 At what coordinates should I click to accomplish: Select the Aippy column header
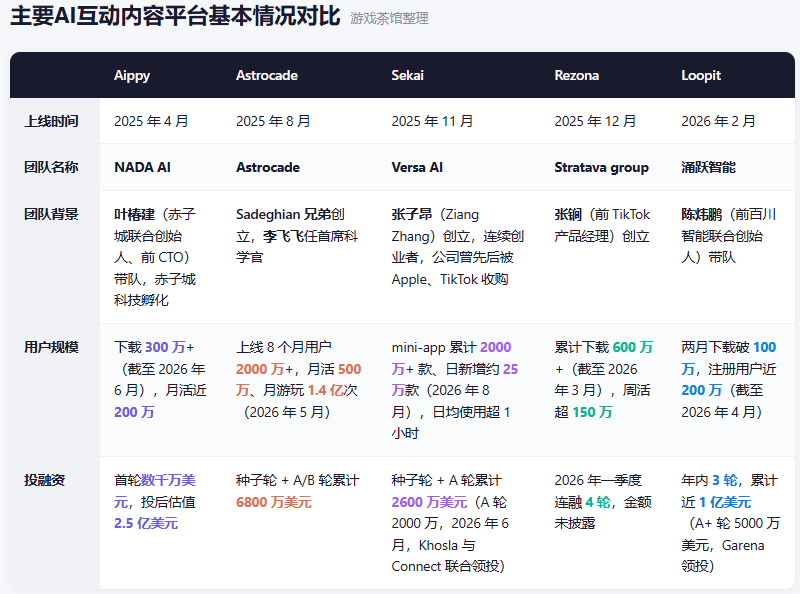(x=132, y=76)
